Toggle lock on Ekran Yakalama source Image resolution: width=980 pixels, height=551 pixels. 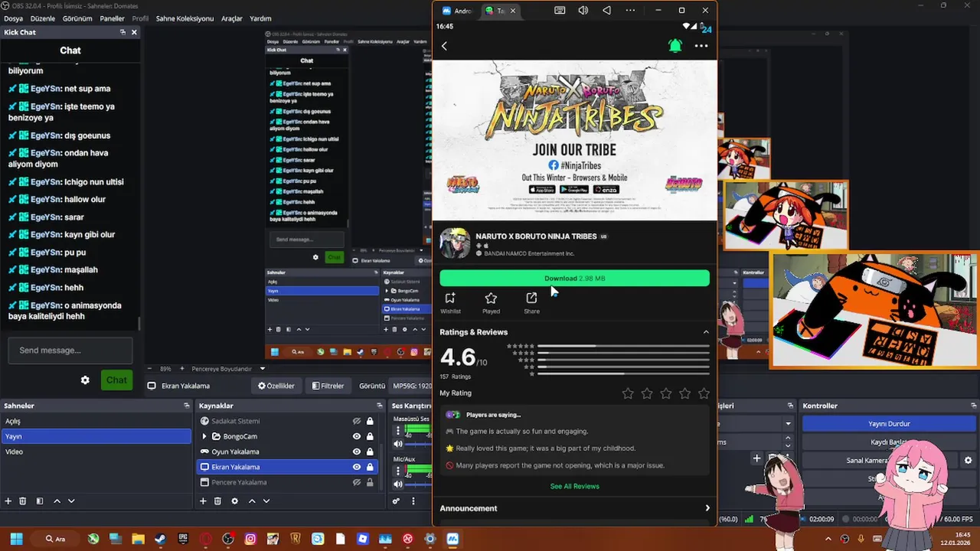370,467
